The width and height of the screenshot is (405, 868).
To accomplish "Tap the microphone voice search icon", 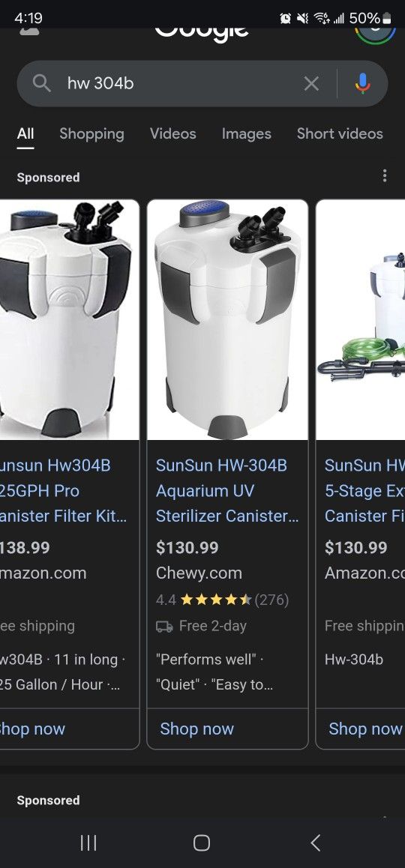I will coord(362,84).
